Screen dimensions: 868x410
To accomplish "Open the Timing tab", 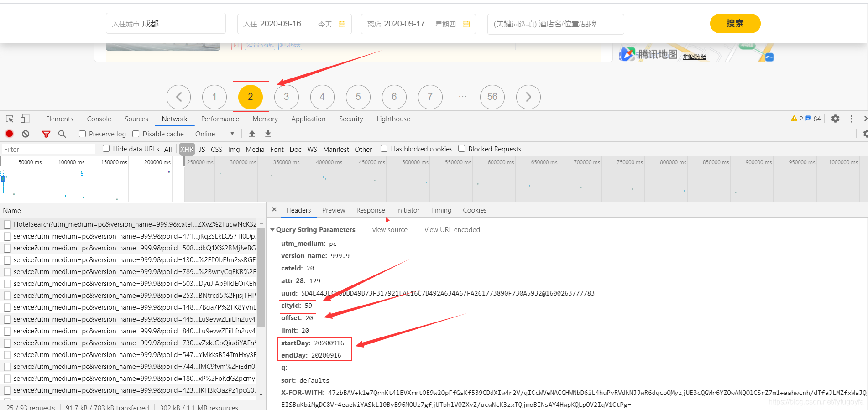I will pos(441,210).
